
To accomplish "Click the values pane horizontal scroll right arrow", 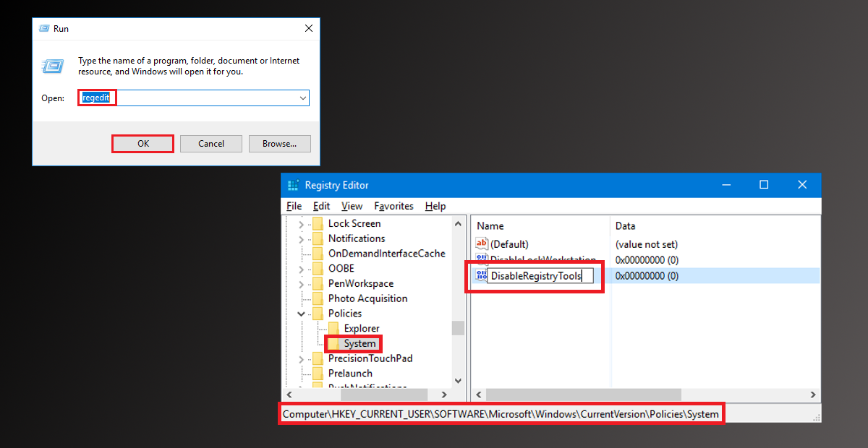I will click(814, 395).
